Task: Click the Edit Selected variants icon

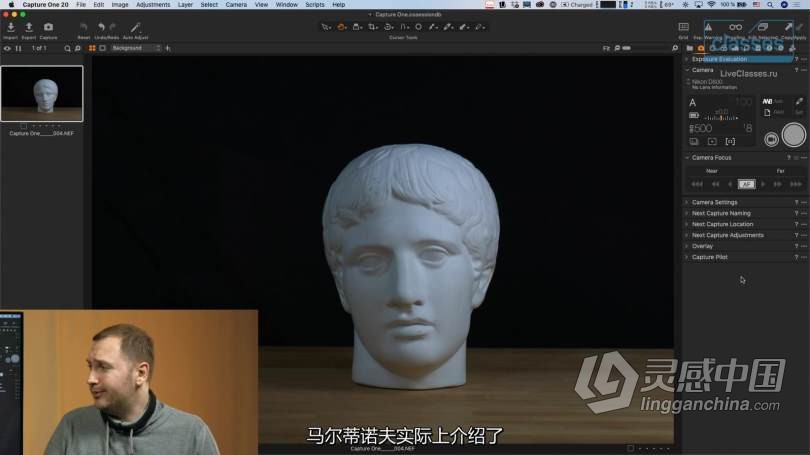Action: (762, 27)
